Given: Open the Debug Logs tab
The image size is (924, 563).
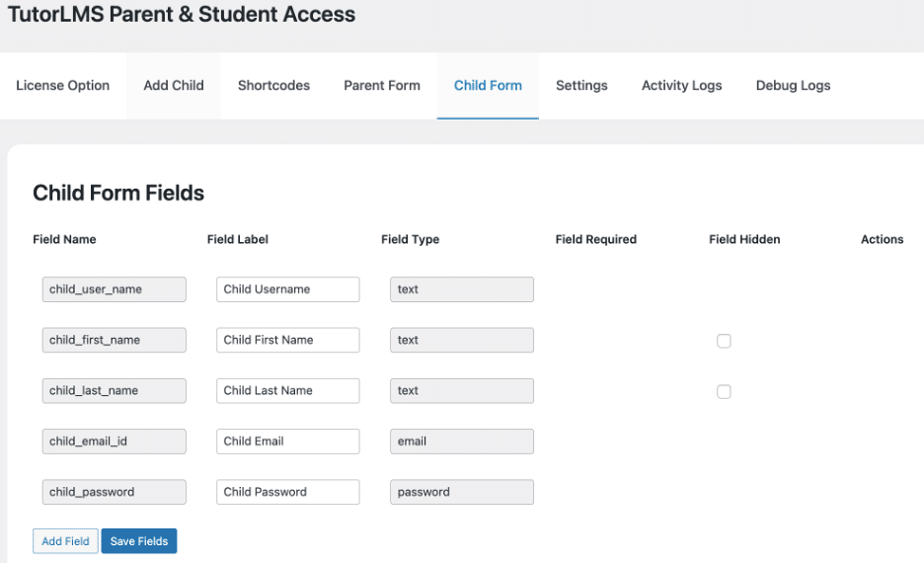Looking at the screenshot, I should tap(793, 86).
